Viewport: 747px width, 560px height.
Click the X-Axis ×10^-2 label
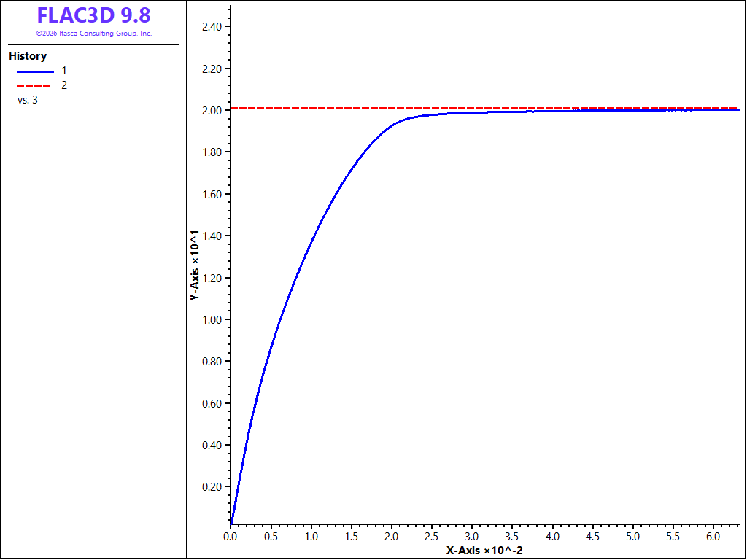pyautogui.click(x=484, y=551)
